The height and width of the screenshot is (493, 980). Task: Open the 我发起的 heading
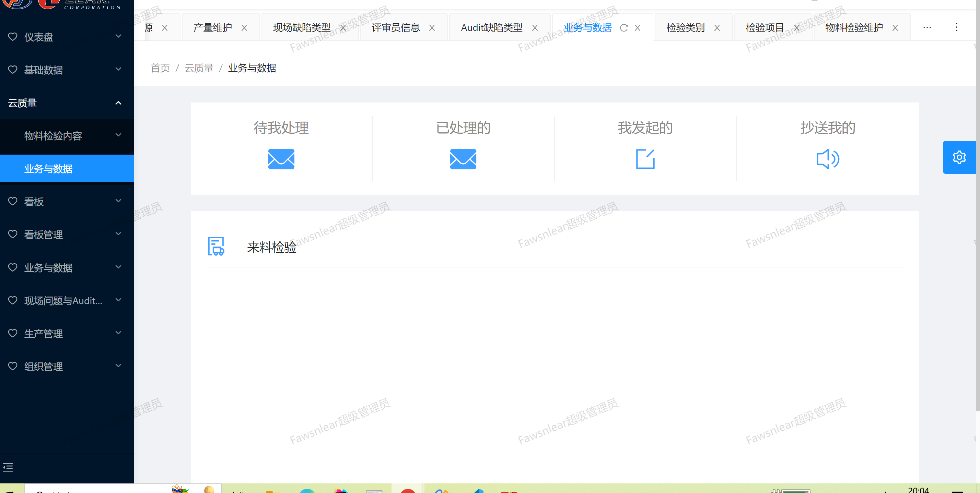(x=645, y=128)
